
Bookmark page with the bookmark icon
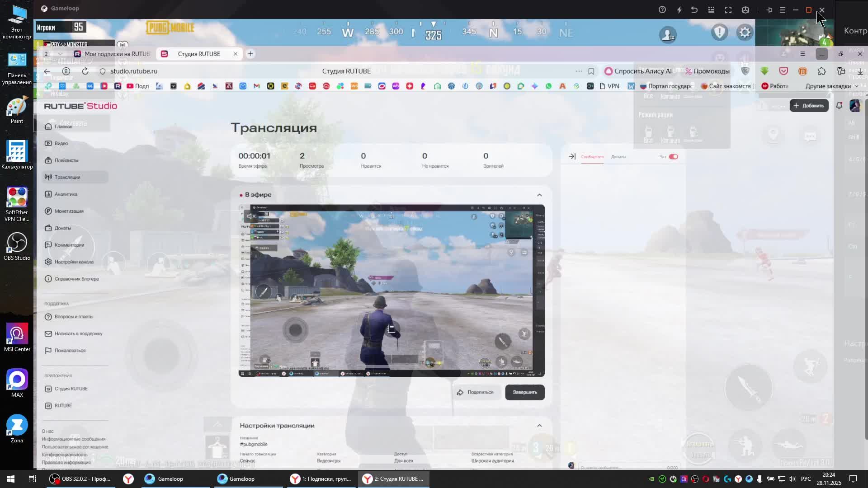tap(591, 71)
